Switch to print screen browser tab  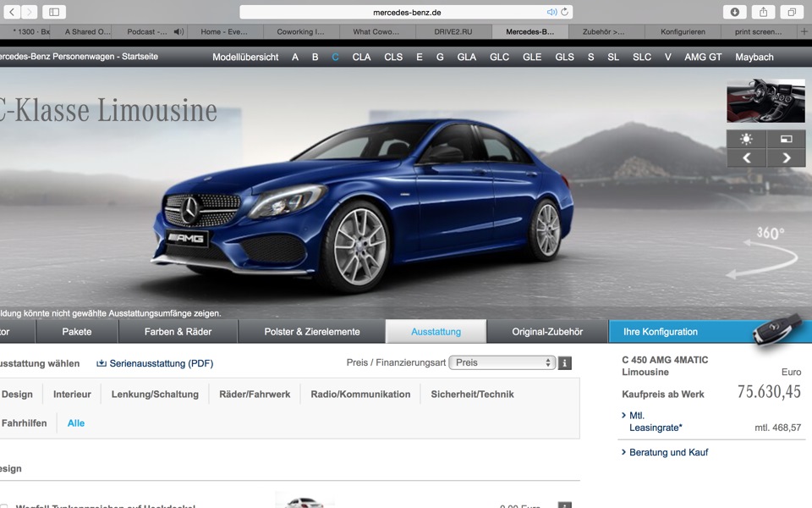tap(758, 31)
